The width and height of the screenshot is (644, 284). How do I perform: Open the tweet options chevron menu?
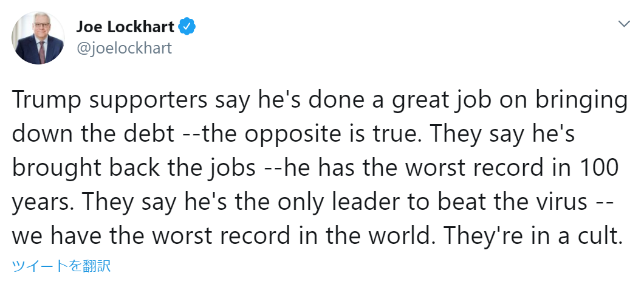coord(623,24)
